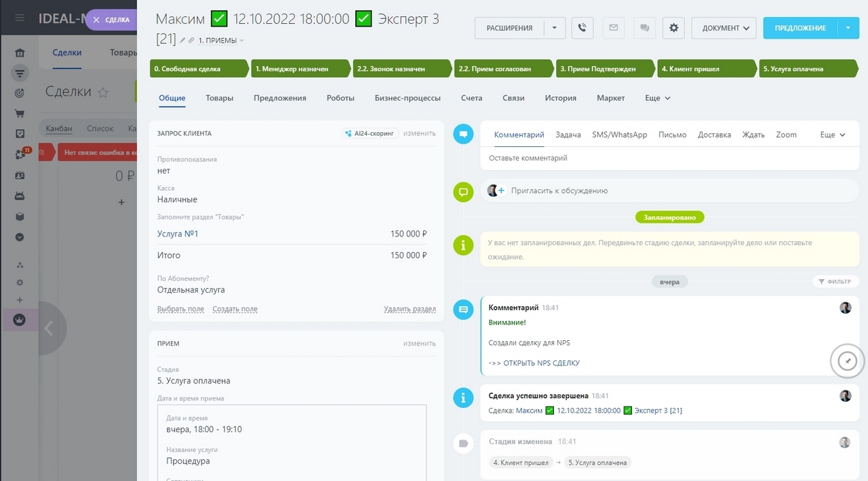868x481 pixels.
Task: Expand the Предложение button arrow
Action: tap(848, 28)
